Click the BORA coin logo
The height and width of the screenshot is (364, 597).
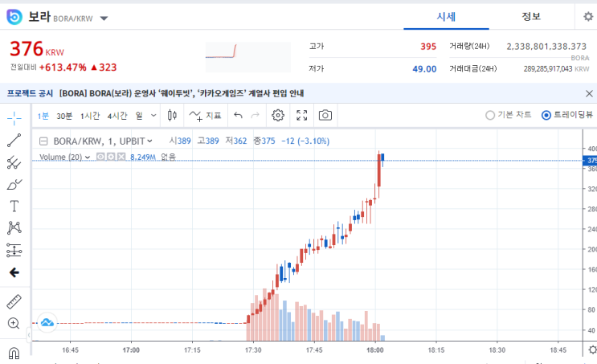pyautogui.click(x=14, y=17)
